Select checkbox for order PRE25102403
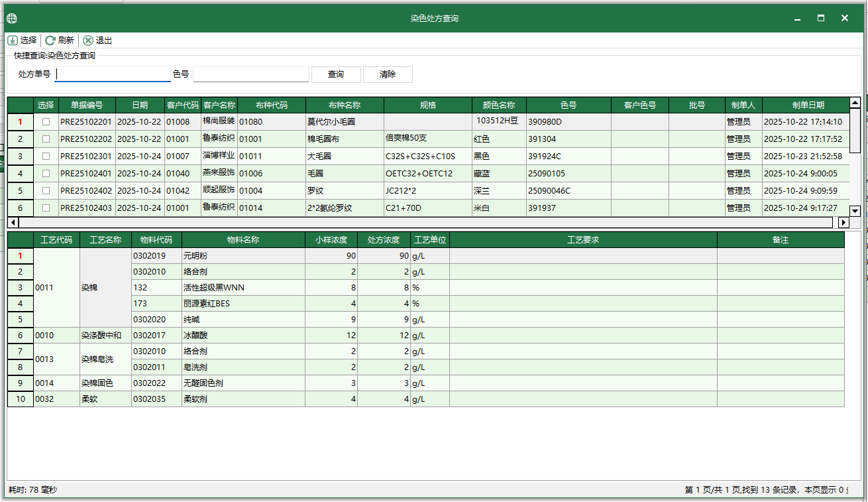Viewport: 868px width, 502px height. pos(46,208)
